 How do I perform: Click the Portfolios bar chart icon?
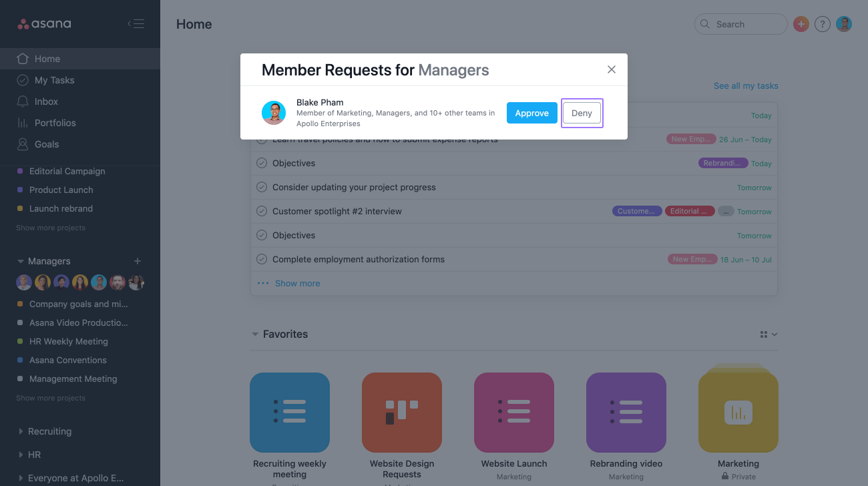pos(23,123)
